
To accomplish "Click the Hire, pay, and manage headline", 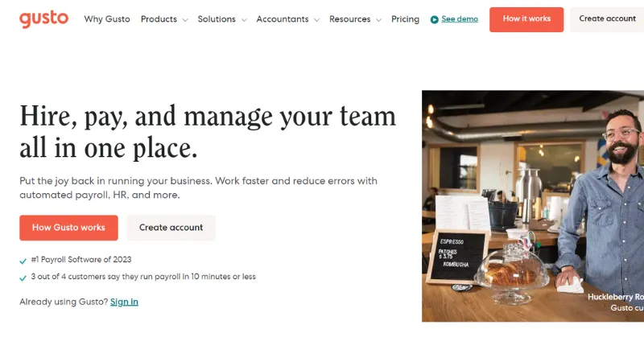I will 208,132.
